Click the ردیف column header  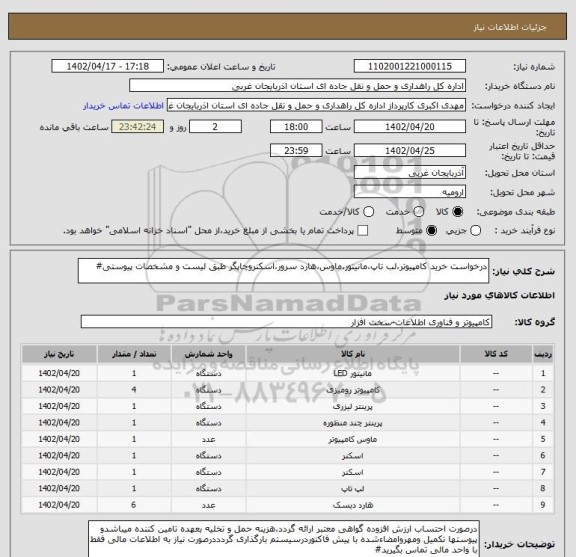(x=543, y=354)
